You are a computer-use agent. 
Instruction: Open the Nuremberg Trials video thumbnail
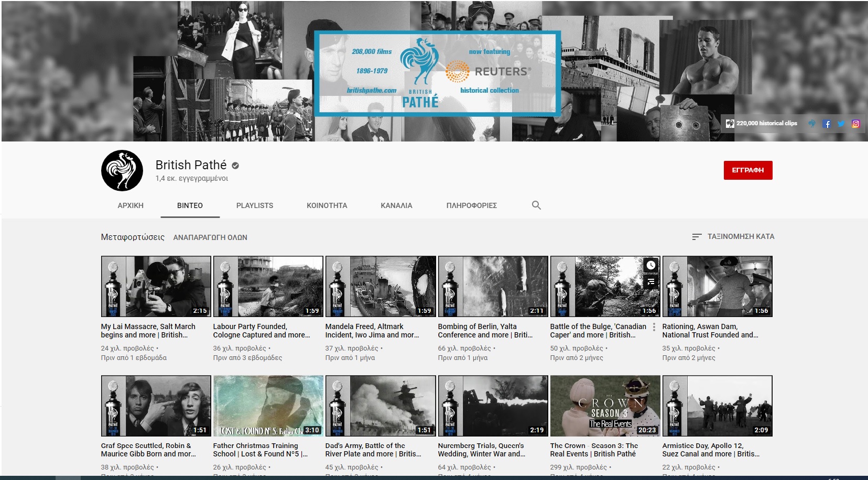(x=493, y=406)
